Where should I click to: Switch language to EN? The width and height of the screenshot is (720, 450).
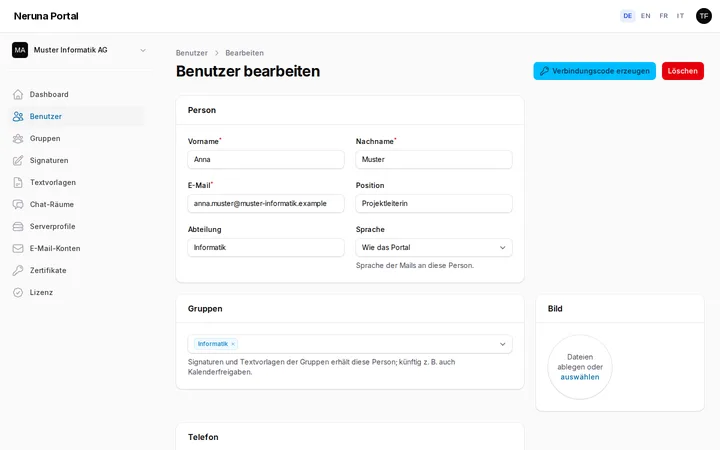pos(645,16)
